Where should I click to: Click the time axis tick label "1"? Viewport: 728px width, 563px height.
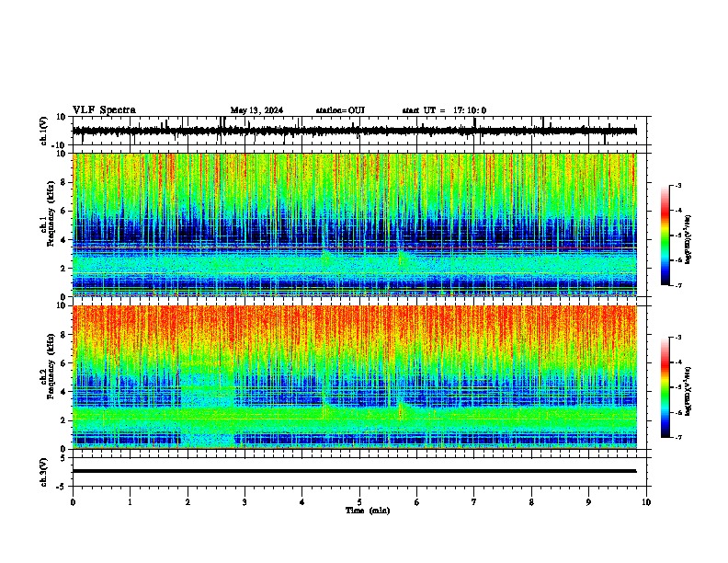click(x=130, y=502)
